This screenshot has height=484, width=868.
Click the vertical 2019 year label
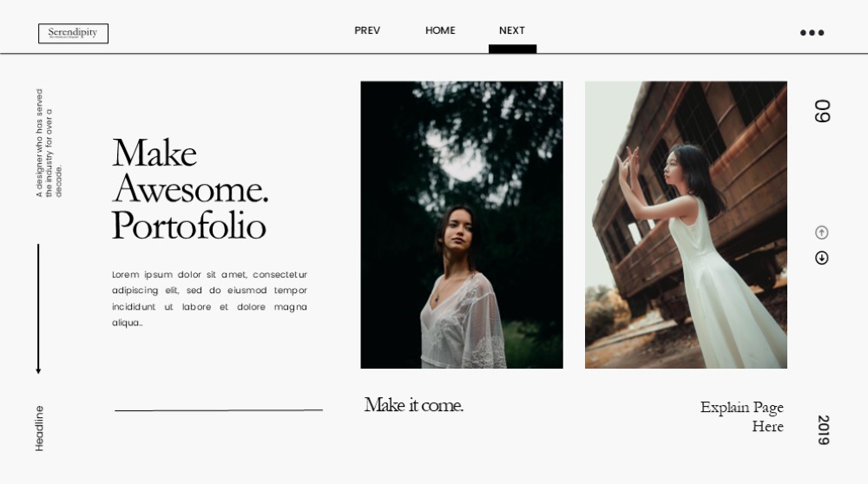(823, 430)
